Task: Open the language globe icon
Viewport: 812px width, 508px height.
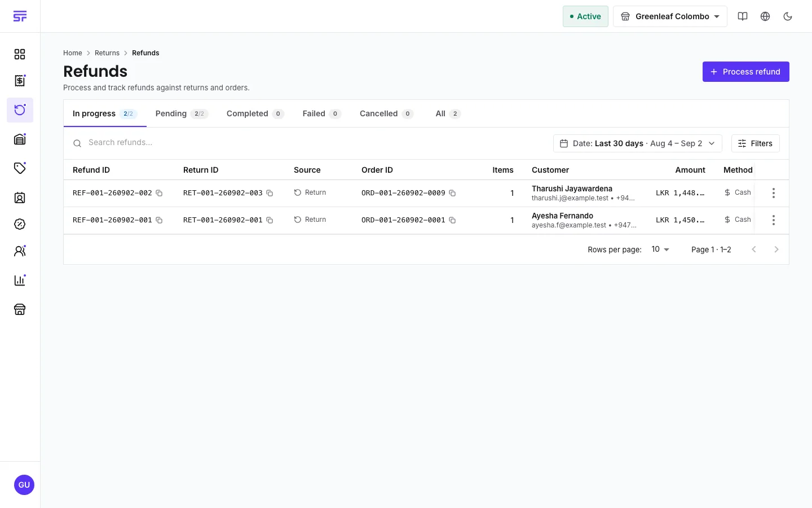Action: pyautogui.click(x=765, y=16)
